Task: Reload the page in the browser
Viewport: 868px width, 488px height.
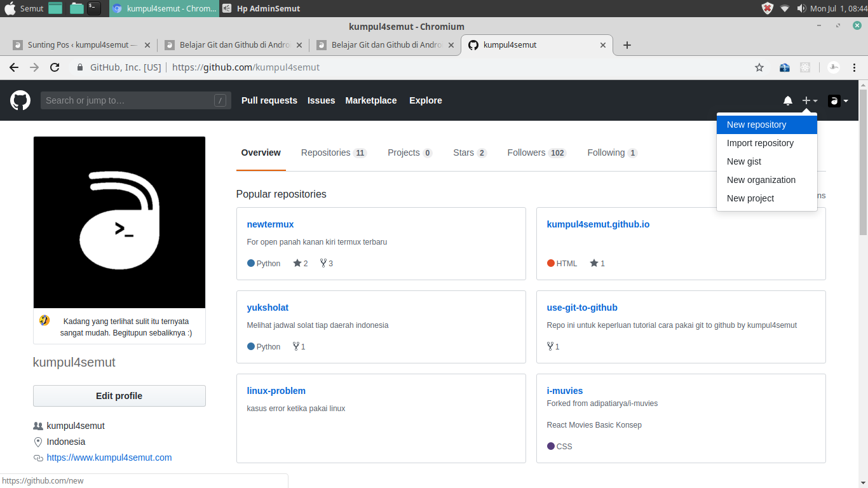Action: (x=55, y=67)
